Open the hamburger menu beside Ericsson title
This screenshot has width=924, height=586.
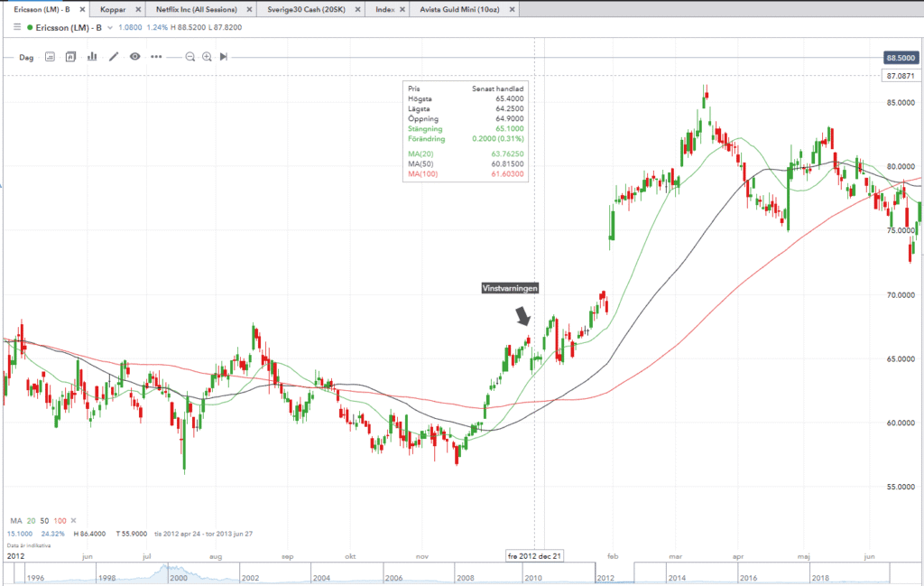[x=17, y=27]
